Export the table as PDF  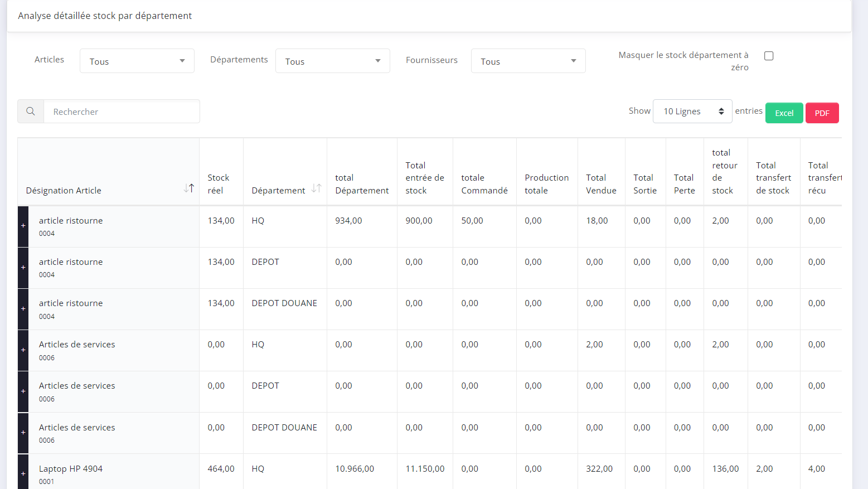click(x=822, y=113)
